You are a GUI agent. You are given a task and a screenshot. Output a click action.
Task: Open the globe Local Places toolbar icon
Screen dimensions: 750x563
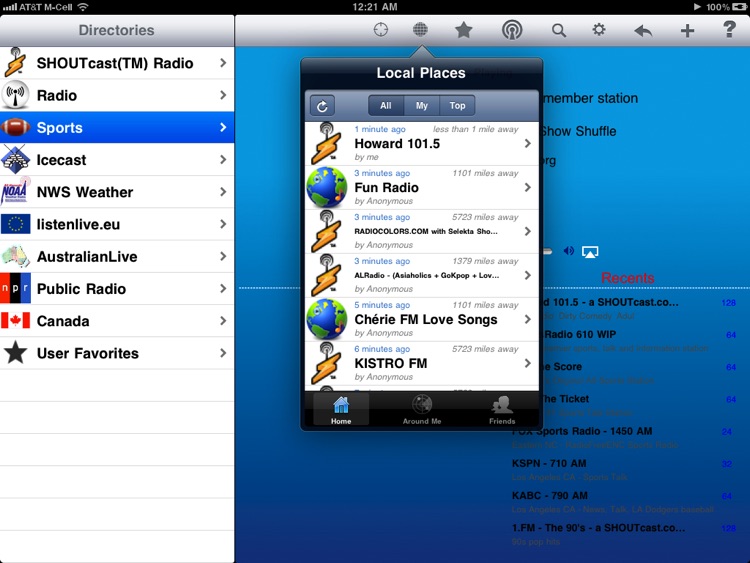[x=420, y=30]
